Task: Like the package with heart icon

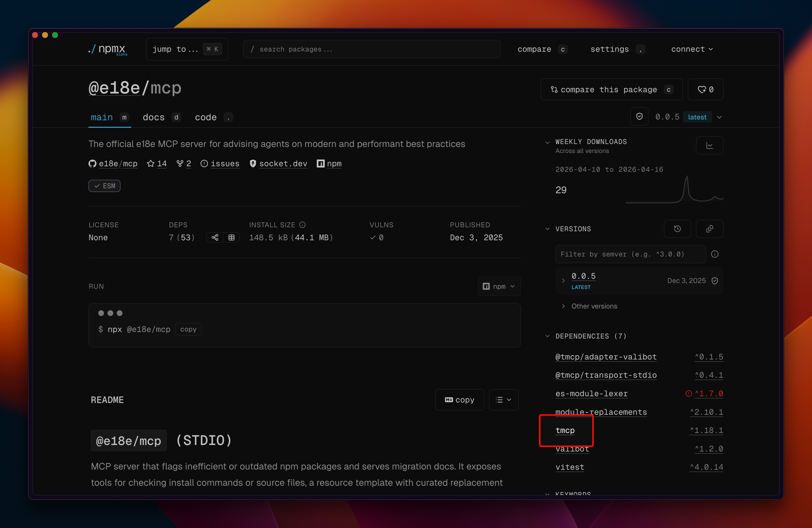Action: [x=705, y=89]
